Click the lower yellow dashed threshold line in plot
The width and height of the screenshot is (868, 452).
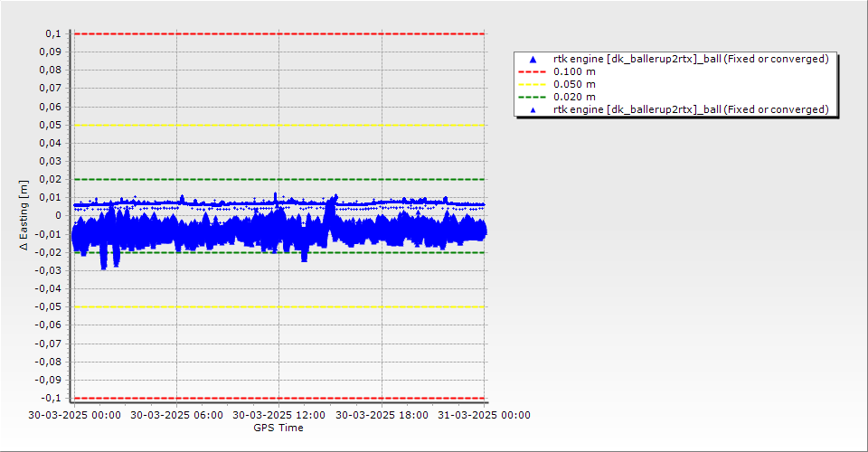tap(271, 306)
